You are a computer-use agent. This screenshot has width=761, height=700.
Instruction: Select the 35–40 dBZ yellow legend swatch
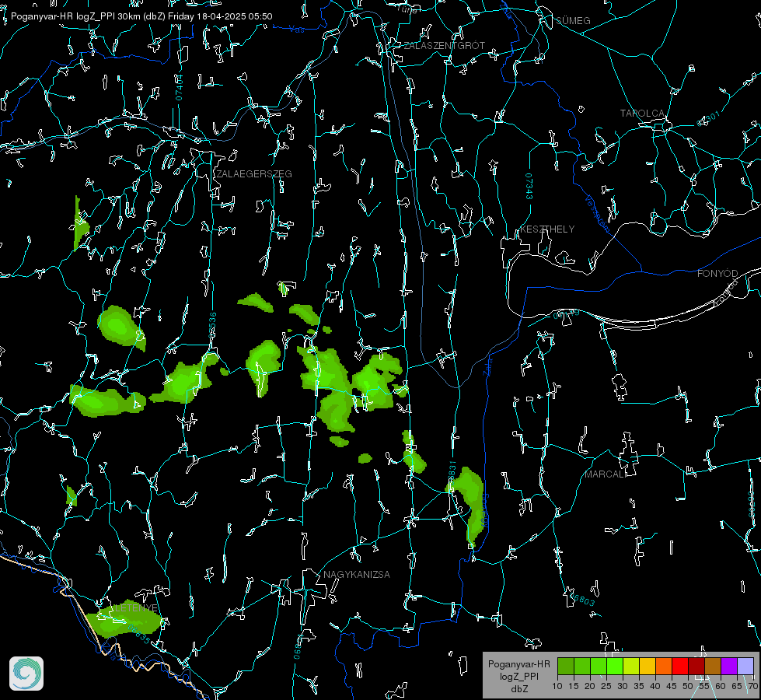pos(648,666)
